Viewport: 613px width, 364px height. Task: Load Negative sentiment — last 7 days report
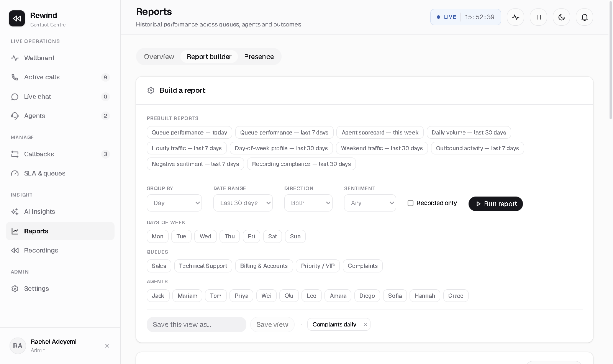195,164
